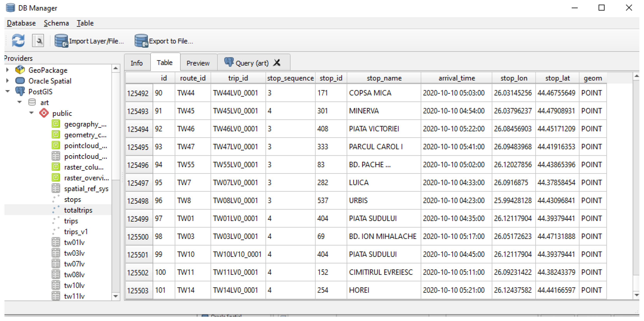Click the Export to File database icon
This screenshot has height=321, width=644.
[x=141, y=40]
